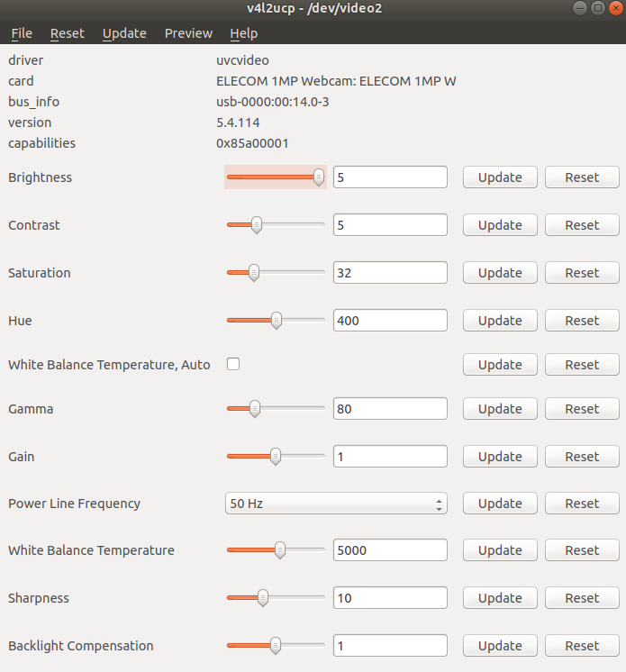Focus the Gamma value field showing 80
Image resolution: width=626 pixels, height=672 pixels.
click(x=390, y=409)
